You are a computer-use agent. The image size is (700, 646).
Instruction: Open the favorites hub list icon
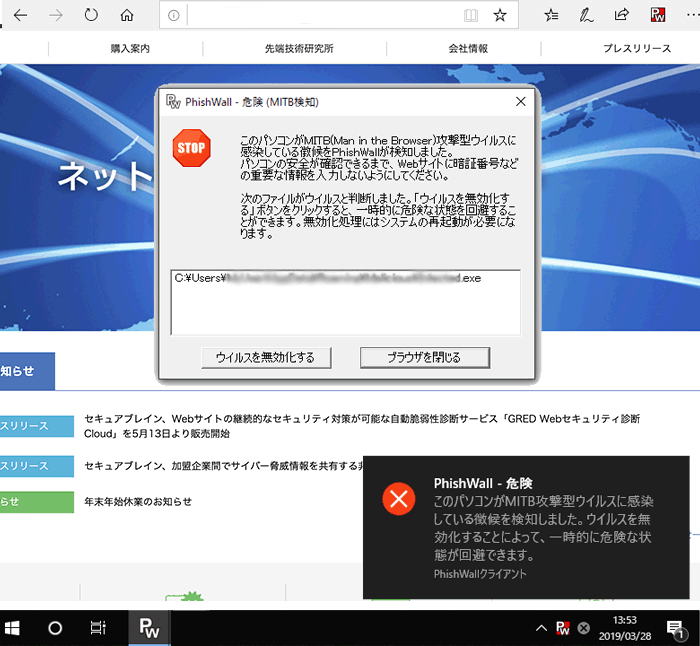coord(551,15)
